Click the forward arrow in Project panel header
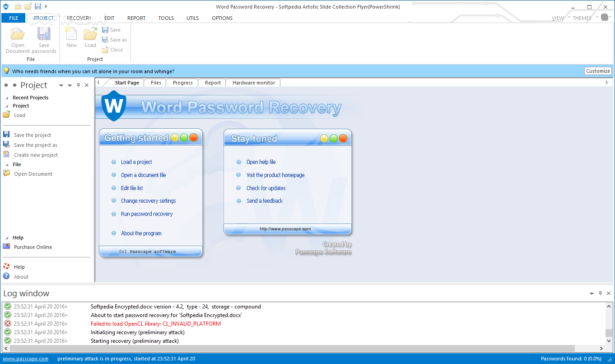The height and width of the screenshot is (364, 615). [15, 85]
